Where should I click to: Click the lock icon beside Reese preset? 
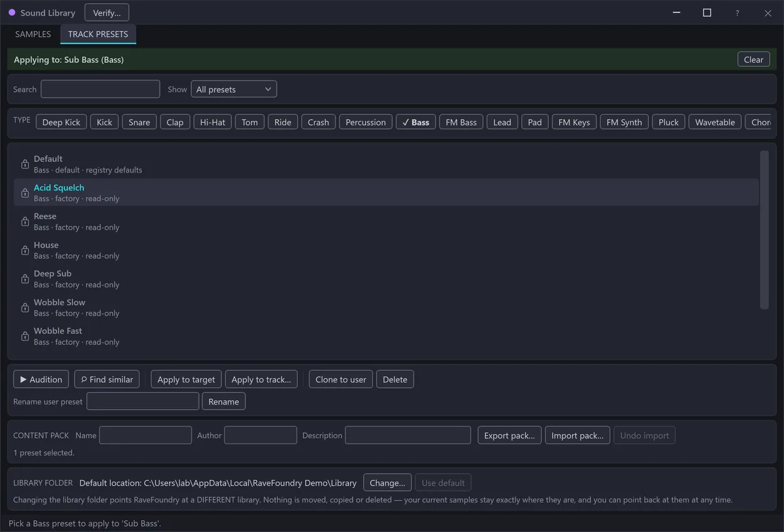click(25, 221)
